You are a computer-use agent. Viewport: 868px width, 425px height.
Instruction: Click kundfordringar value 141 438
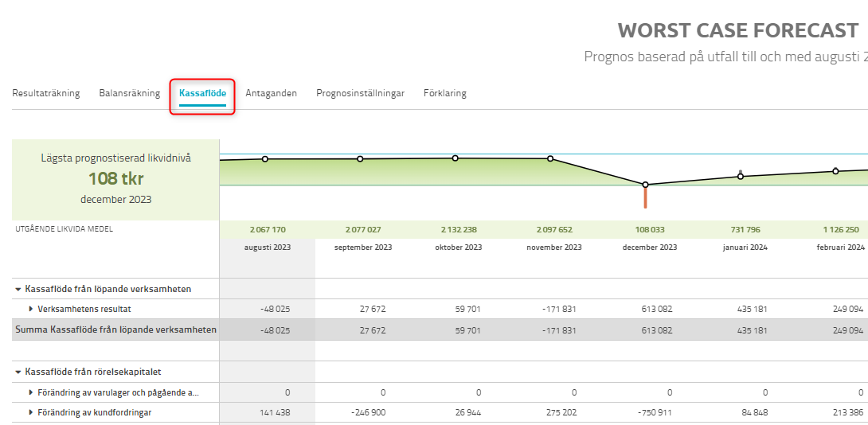pyautogui.click(x=275, y=412)
